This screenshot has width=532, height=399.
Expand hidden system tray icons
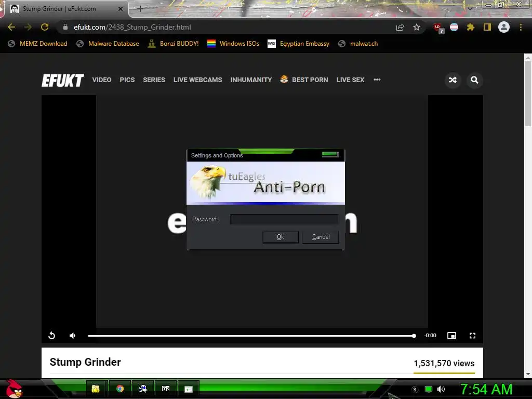[415, 390]
